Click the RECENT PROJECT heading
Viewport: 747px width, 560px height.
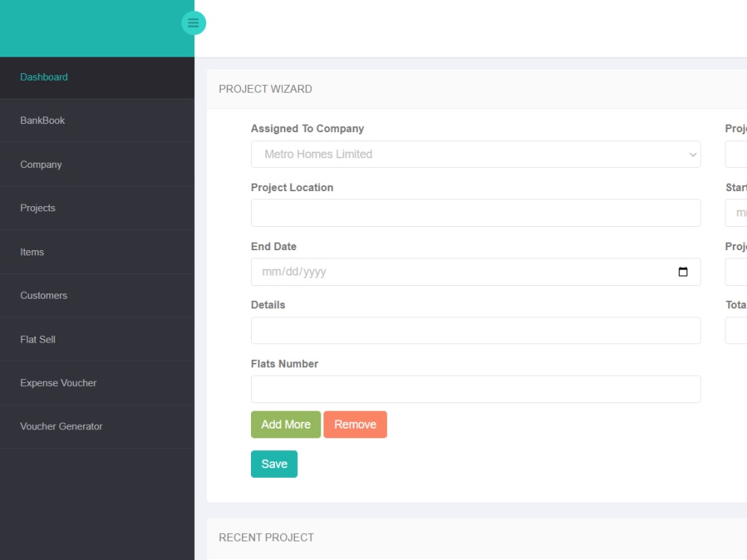pos(267,537)
